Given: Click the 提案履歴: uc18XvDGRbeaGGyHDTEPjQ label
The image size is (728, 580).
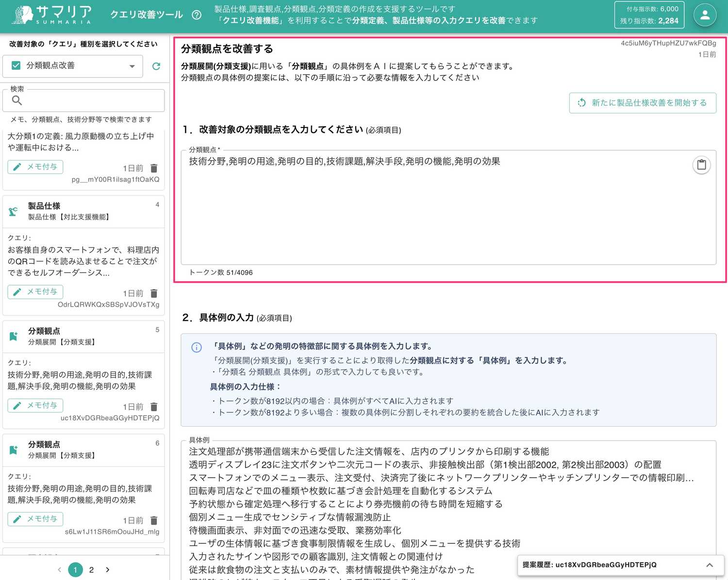Looking at the screenshot, I should tap(589, 565).
